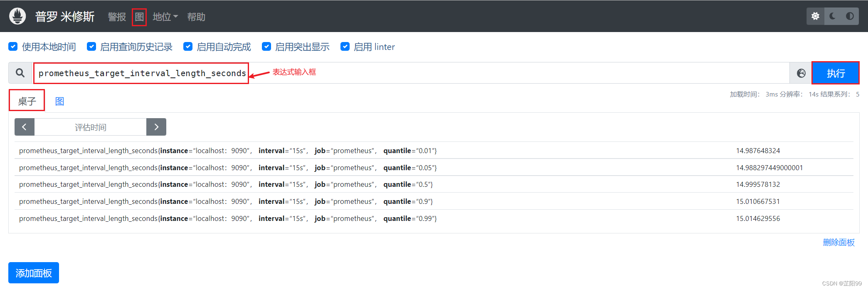Click the value 15.014629556
Image resolution: width=868 pixels, height=290 pixels.
[x=758, y=218]
